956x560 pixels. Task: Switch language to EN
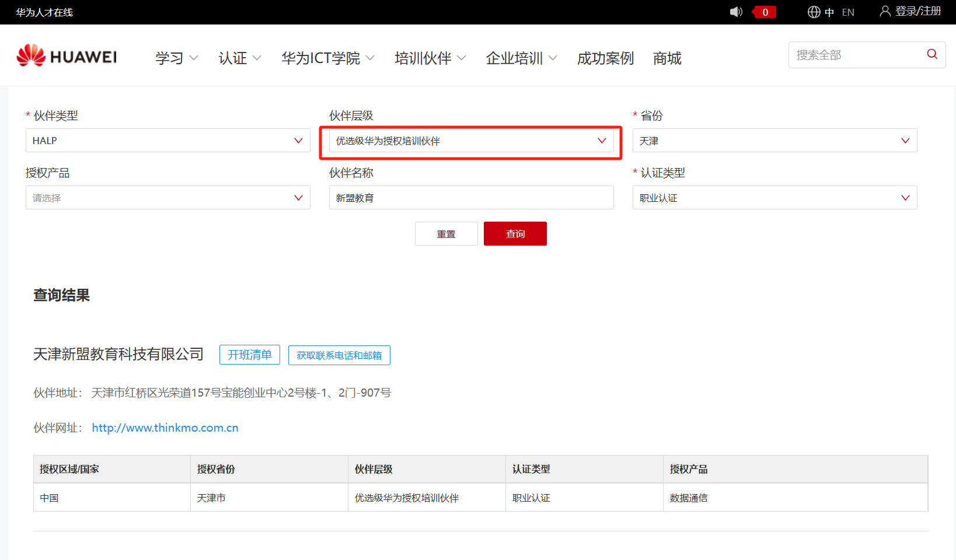[848, 12]
